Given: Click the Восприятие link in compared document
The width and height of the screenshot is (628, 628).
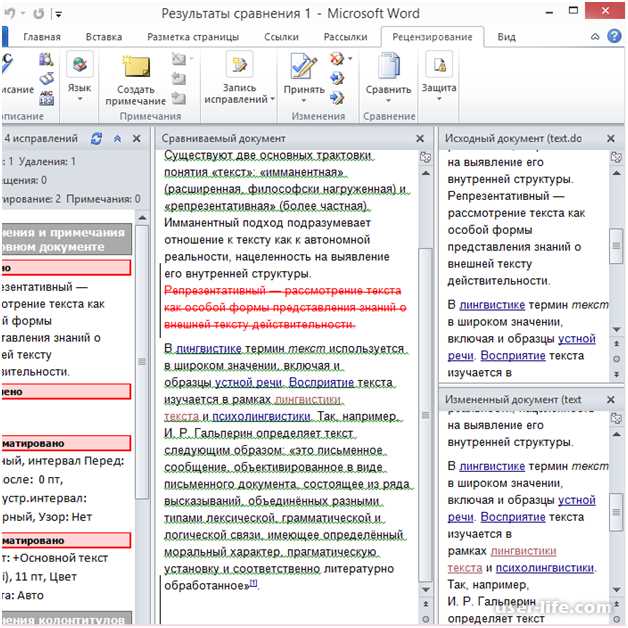Looking at the screenshot, I should (321, 382).
